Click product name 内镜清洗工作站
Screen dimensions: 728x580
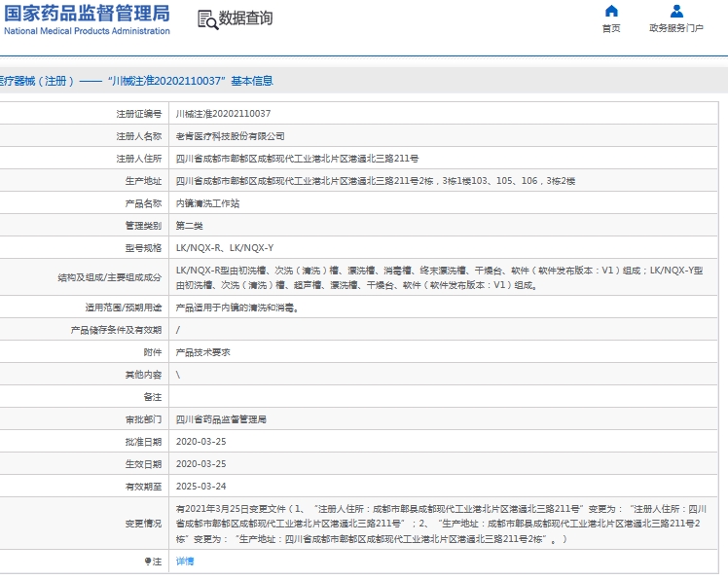pos(207,203)
